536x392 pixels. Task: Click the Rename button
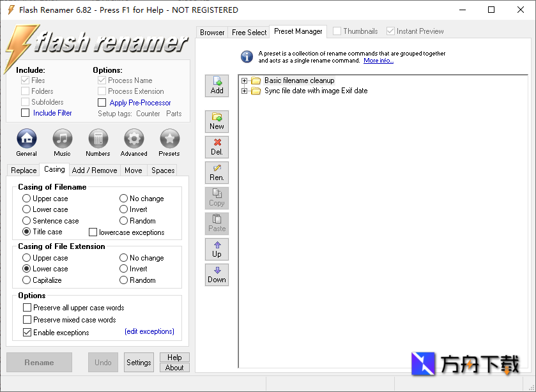pos(39,362)
